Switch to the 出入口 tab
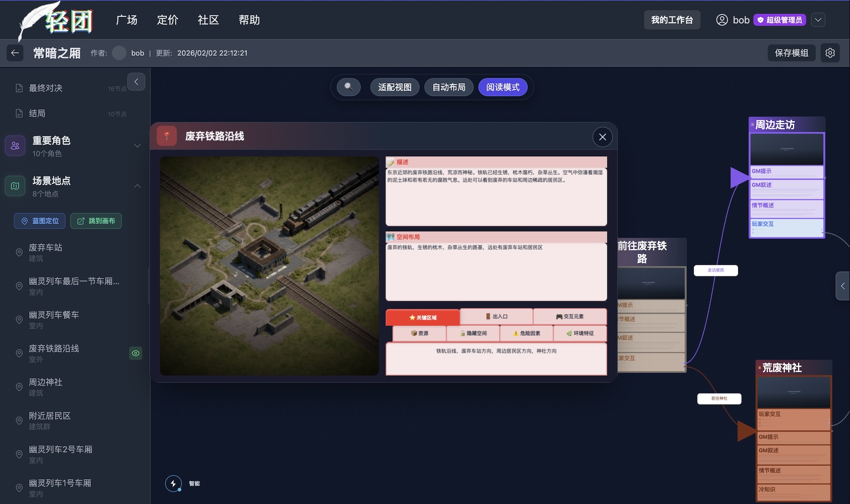Viewport: 850px width, 504px height. pyautogui.click(x=496, y=317)
